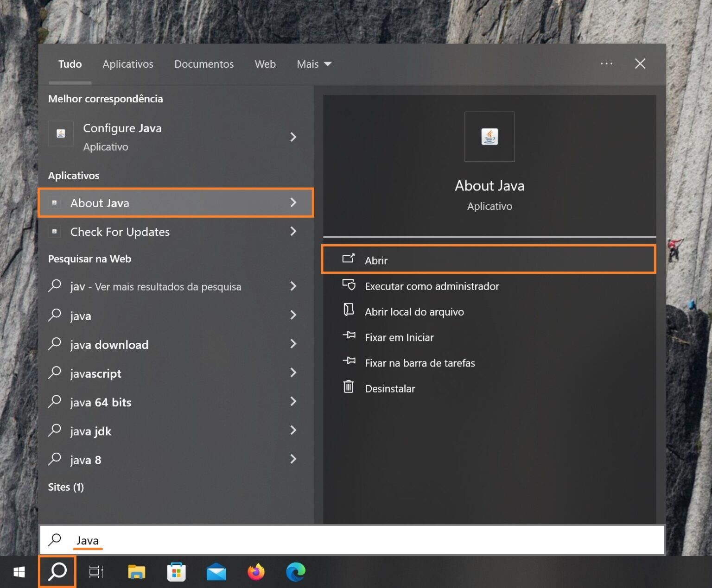This screenshot has height=588, width=712.
Task: Expand the Configure Java result arrow
Action: pos(293,137)
